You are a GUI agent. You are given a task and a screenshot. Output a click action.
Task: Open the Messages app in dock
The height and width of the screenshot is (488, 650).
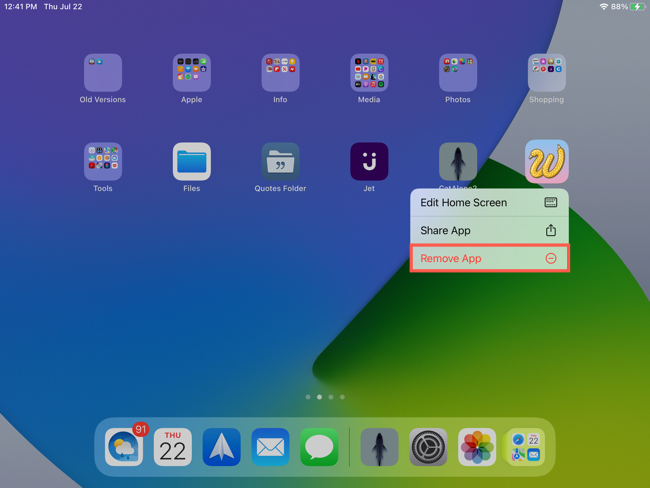click(319, 447)
